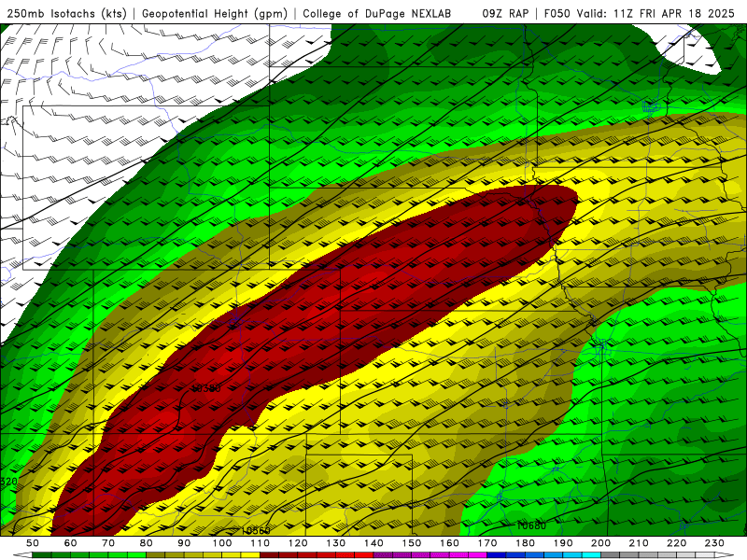Click the 160 legend value
The image size is (747, 560).
[449, 543]
